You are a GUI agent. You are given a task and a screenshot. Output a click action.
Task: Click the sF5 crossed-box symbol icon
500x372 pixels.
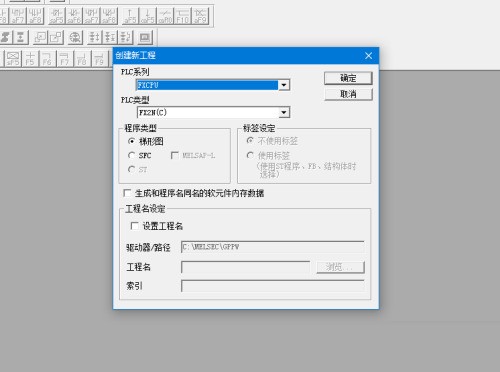click(x=13, y=58)
